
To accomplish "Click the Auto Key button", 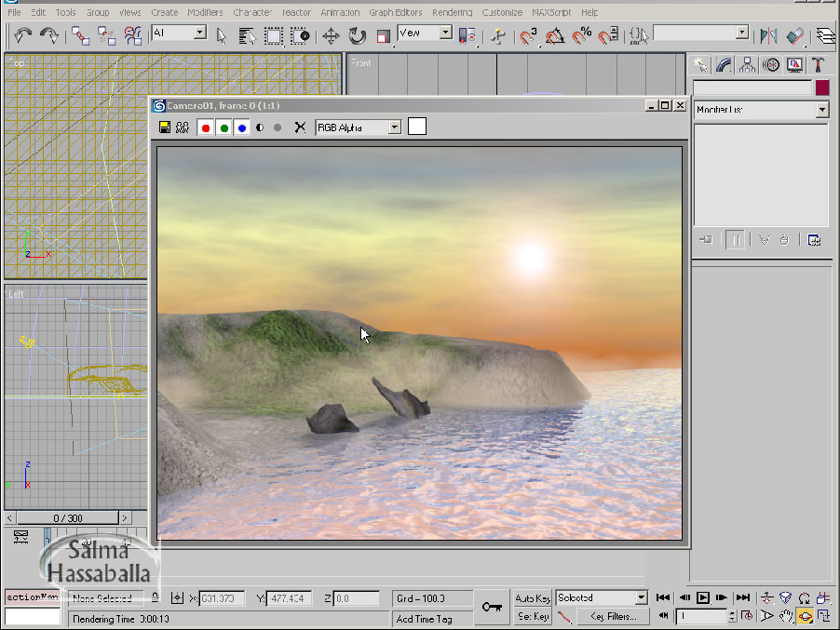I will point(533,598).
